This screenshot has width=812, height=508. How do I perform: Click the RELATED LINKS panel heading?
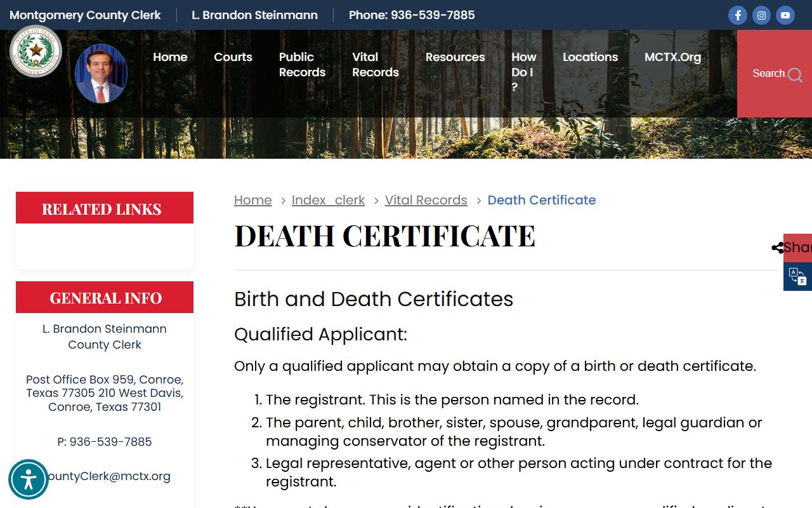[x=101, y=209]
